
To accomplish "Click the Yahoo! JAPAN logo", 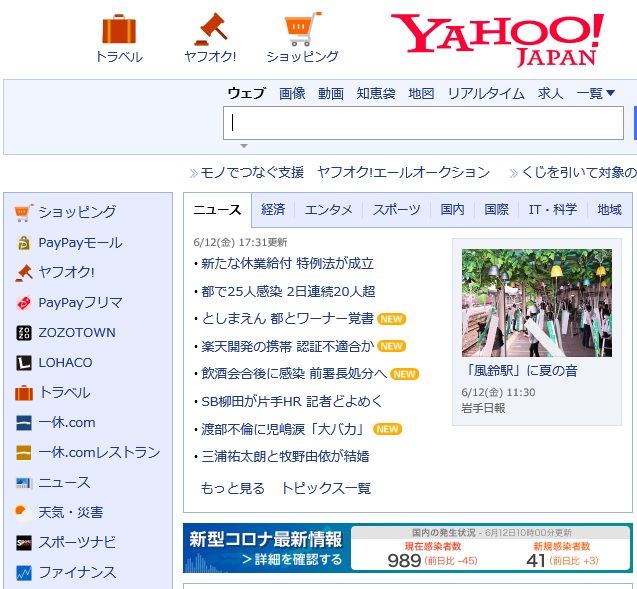I will click(497, 39).
